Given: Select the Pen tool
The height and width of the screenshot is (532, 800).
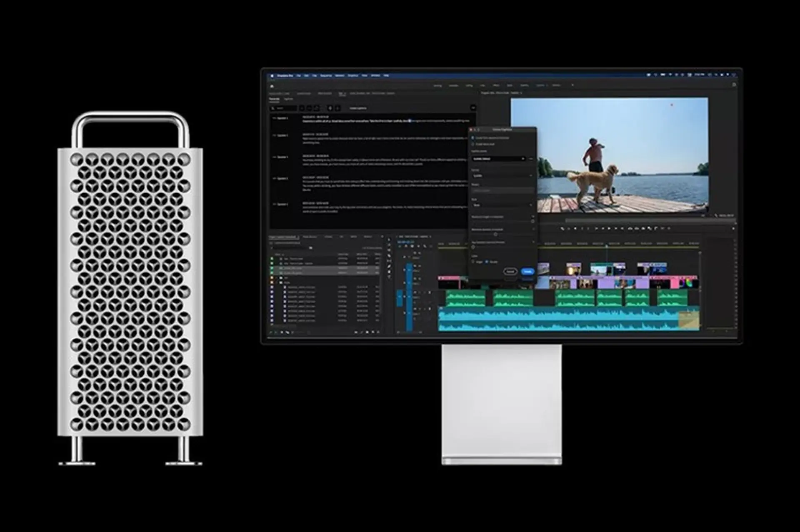Looking at the screenshot, I should [389, 266].
